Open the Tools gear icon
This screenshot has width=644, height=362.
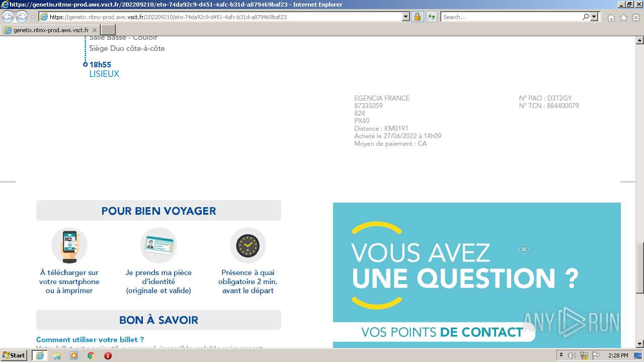tap(636, 18)
